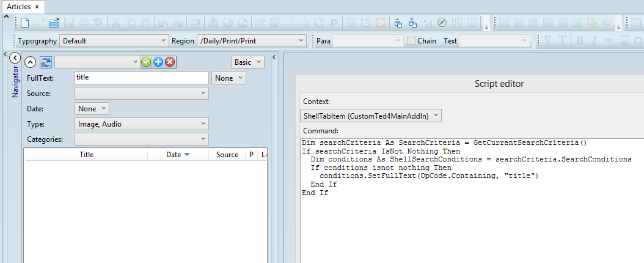Open the Source dropdown
This screenshot has height=263, width=644.
pos(142,94)
